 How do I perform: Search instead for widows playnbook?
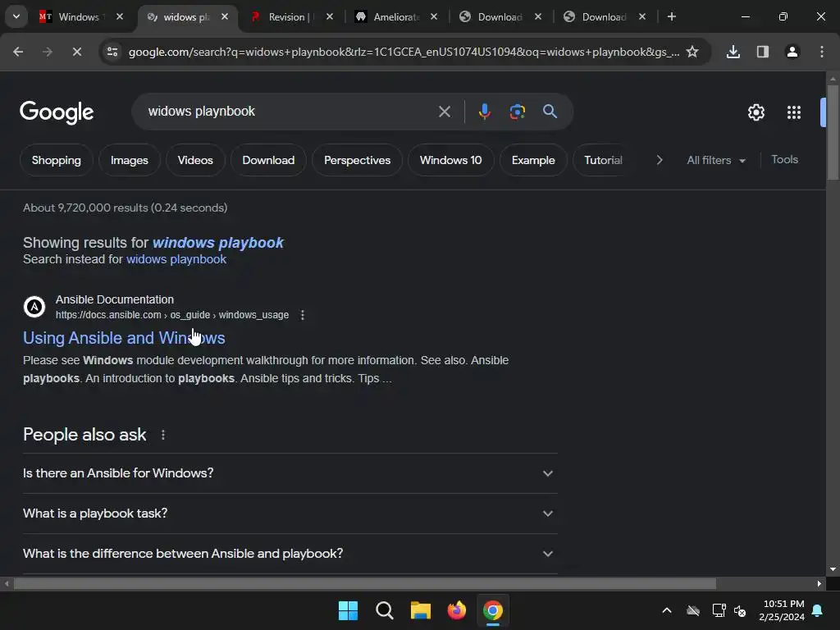pos(176,259)
